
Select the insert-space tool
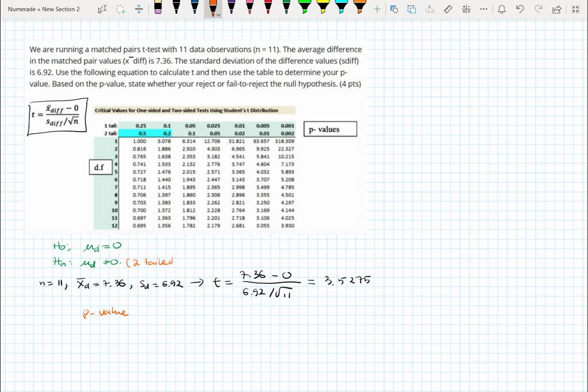tap(138, 9)
